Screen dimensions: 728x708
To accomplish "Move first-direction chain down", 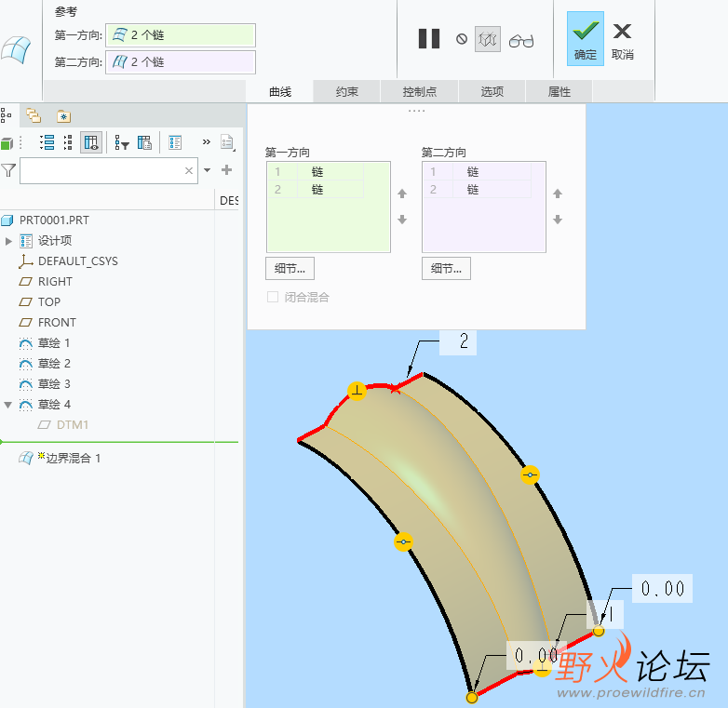I will [402, 220].
